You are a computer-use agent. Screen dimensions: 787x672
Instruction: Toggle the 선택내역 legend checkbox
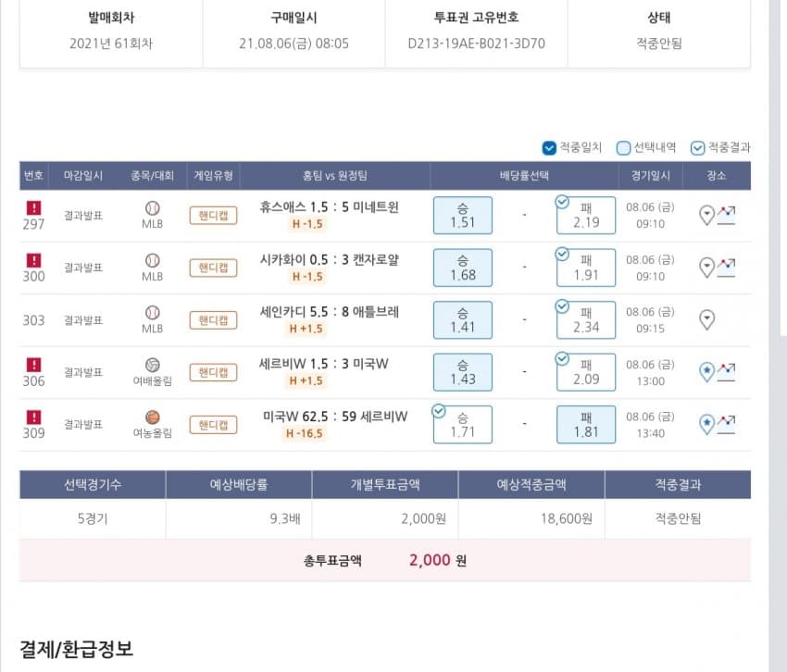coord(623,147)
